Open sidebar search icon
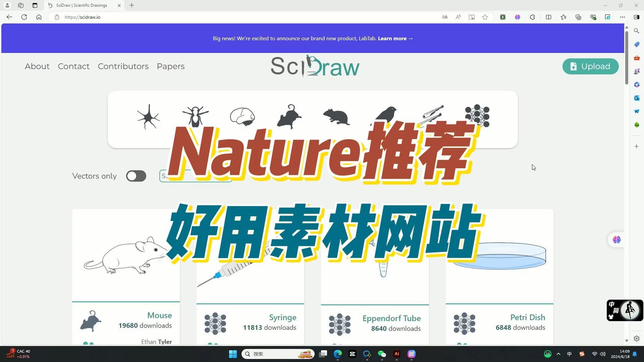The width and height of the screenshot is (644, 362). pyautogui.click(x=637, y=31)
